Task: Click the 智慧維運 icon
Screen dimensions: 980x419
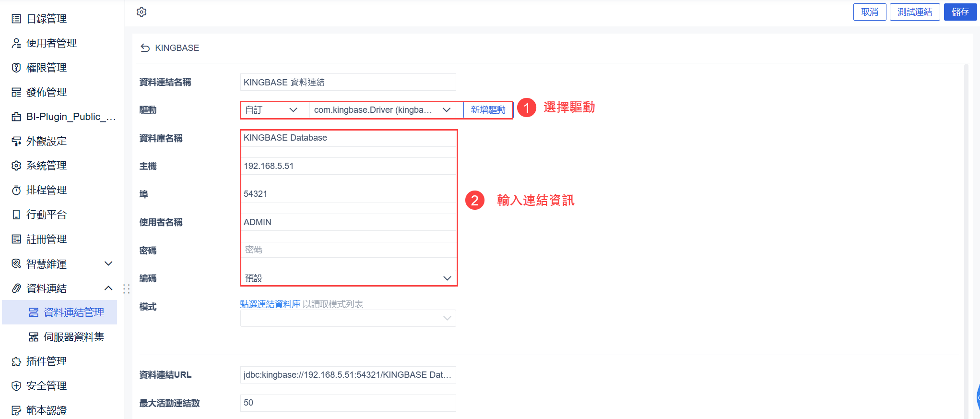Action: (16, 263)
